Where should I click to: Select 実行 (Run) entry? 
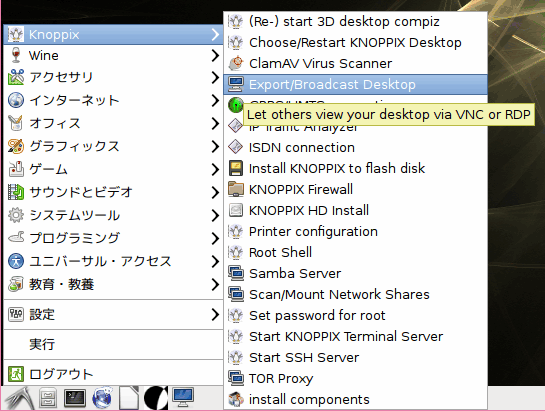pos(113,344)
